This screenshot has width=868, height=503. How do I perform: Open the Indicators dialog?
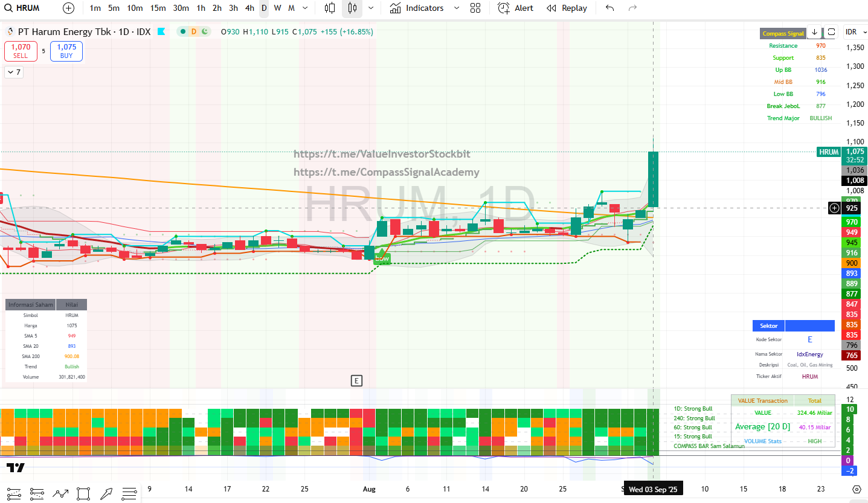pos(417,8)
